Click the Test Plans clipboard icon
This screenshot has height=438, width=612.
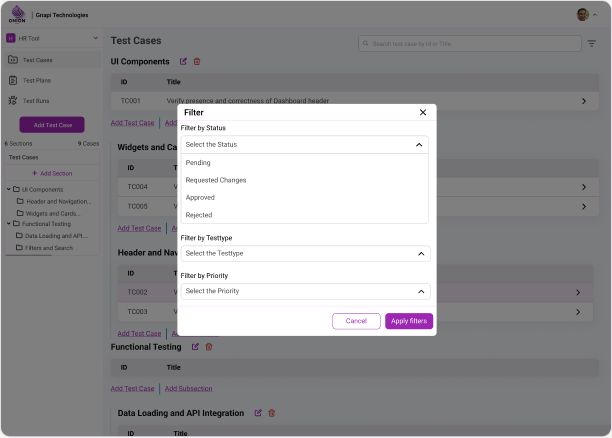coord(13,80)
